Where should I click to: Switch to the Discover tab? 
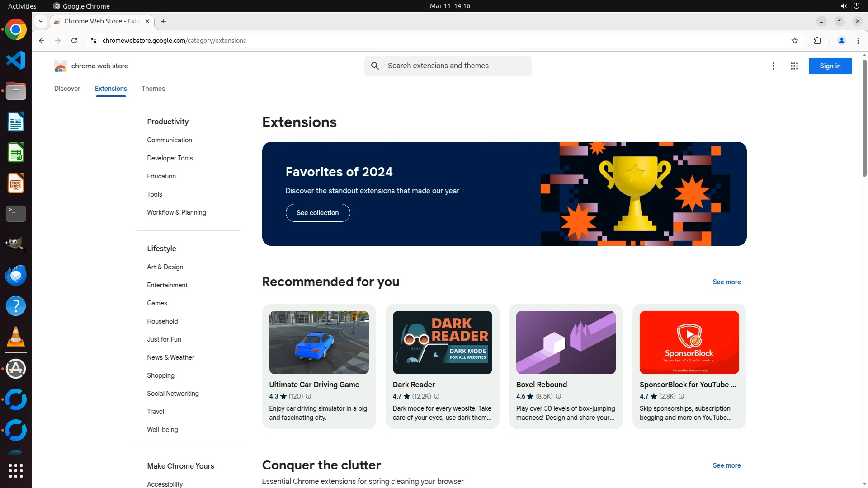point(67,89)
